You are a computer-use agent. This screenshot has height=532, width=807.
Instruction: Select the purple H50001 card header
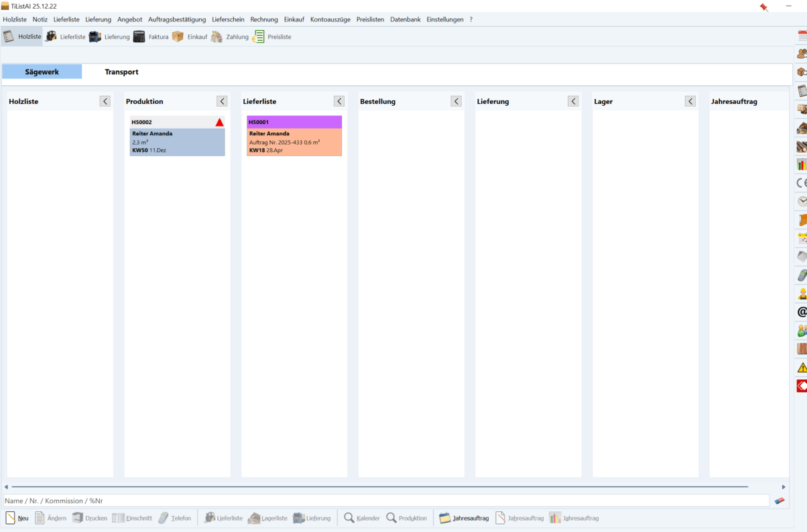pos(294,122)
